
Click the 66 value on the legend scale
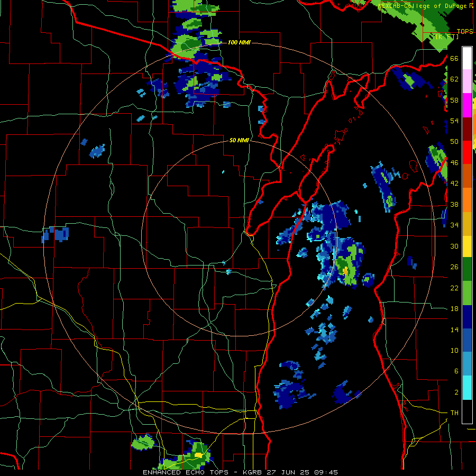coord(454,58)
